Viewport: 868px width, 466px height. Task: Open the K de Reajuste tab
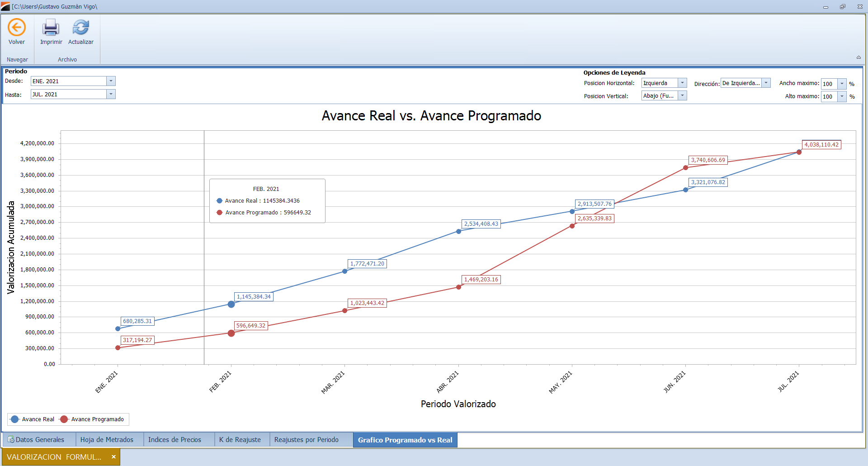point(240,440)
